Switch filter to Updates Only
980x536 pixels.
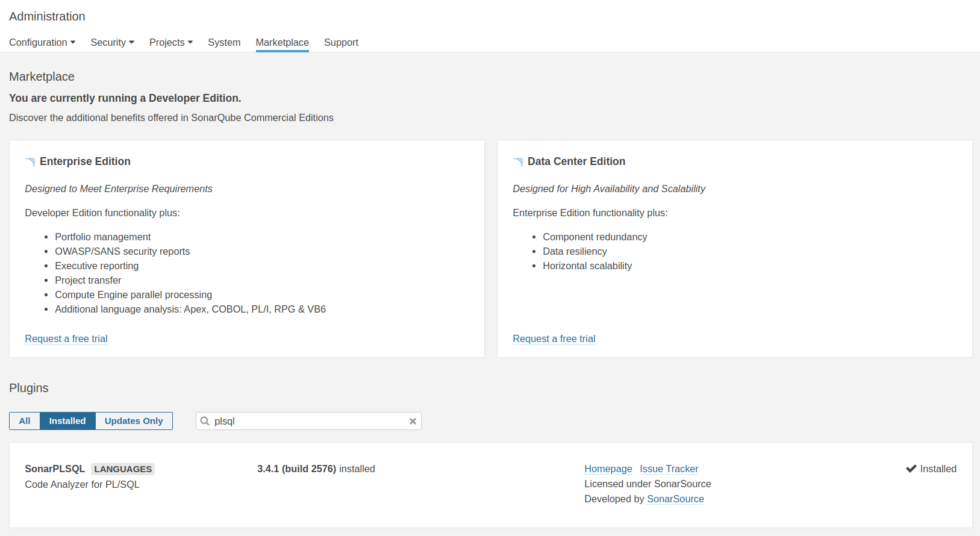click(x=134, y=421)
